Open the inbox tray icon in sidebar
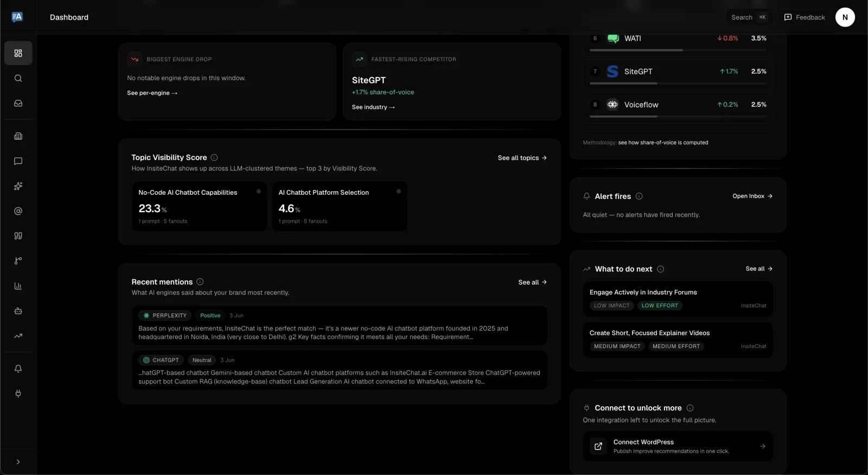The width and height of the screenshot is (868, 475). 18,103
